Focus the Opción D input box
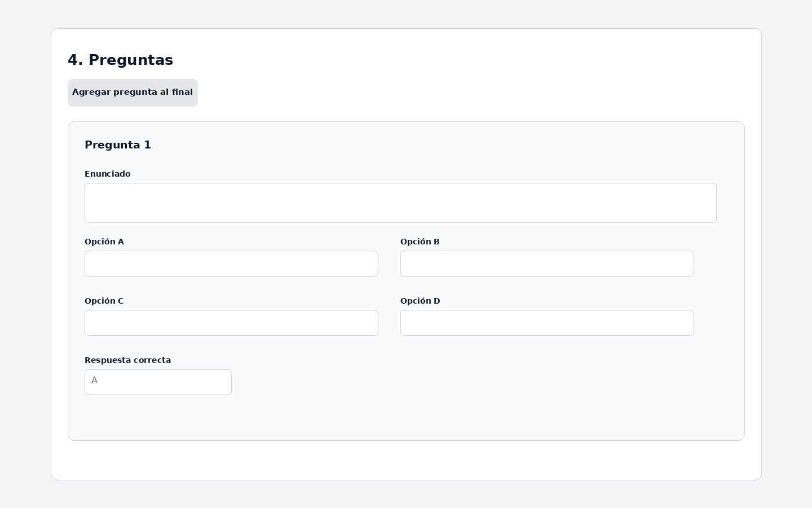The height and width of the screenshot is (508, 812). 547,323
